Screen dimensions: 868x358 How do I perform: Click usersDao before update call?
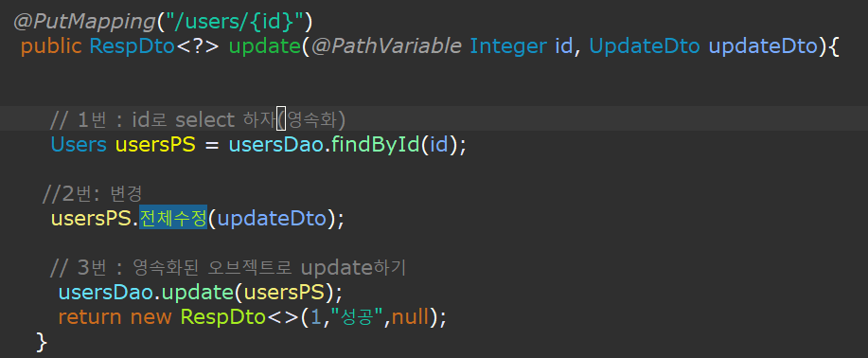point(105,292)
